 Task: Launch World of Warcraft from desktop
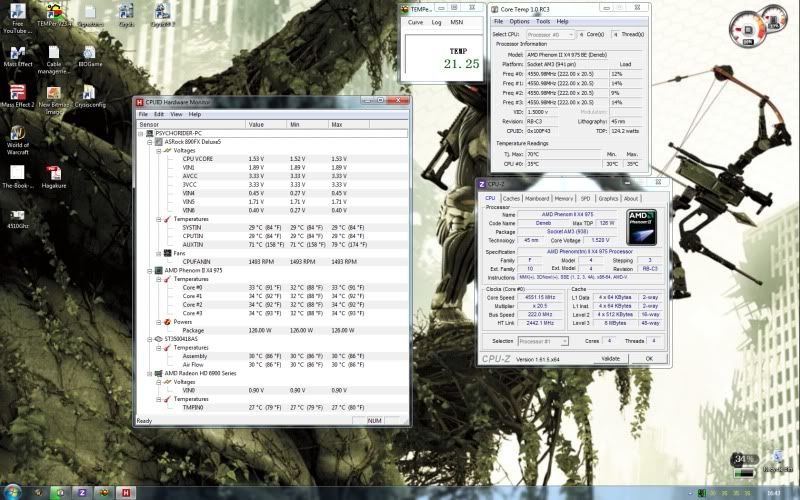pyautogui.click(x=17, y=140)
